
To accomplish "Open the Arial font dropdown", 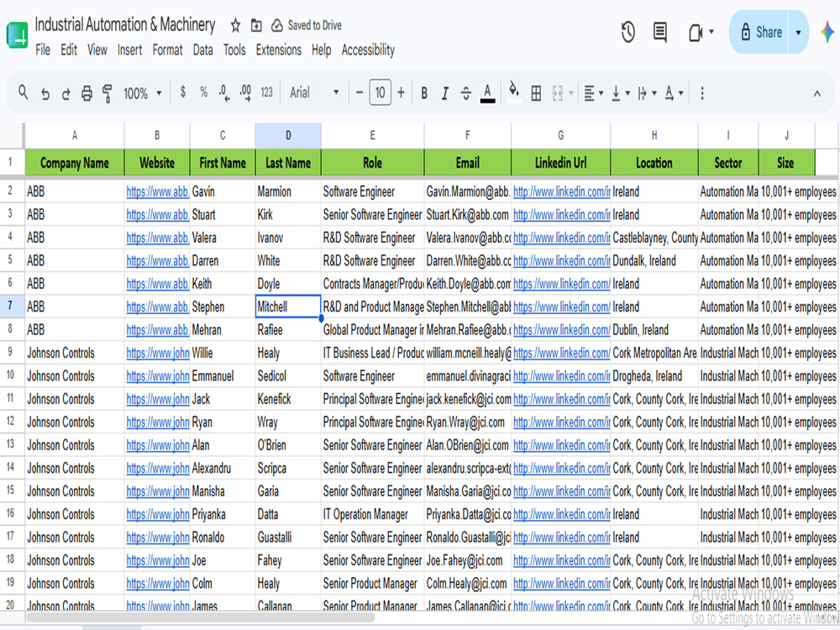I will point(314,92).
